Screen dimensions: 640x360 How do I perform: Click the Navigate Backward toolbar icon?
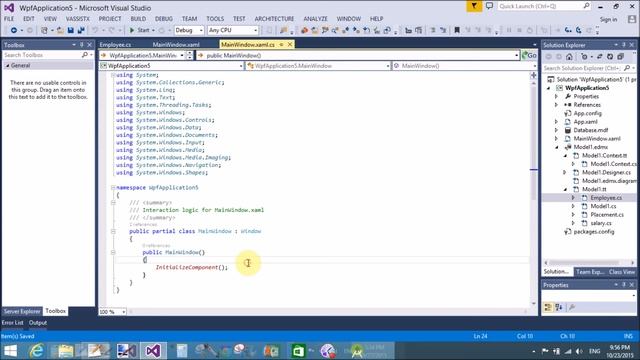click(x=13, y=30)
